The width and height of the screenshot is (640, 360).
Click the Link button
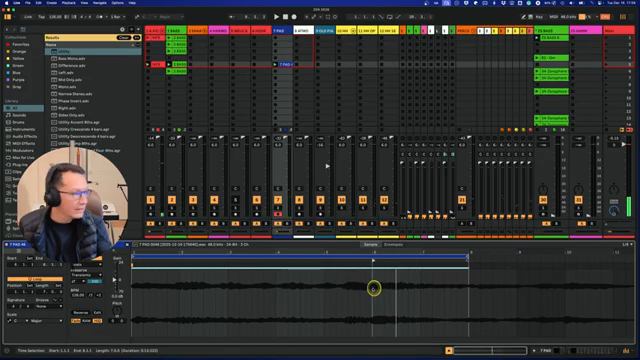(x=28, y=17)
